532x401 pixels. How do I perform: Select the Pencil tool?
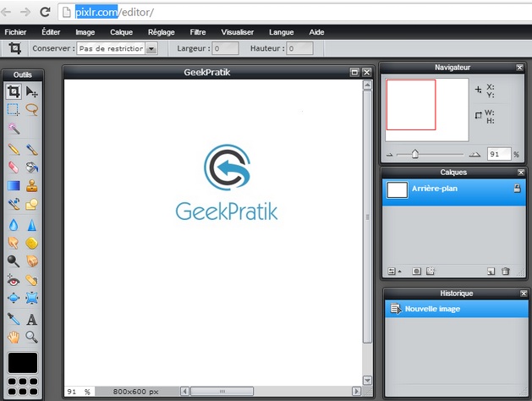(x=14, y=149)
